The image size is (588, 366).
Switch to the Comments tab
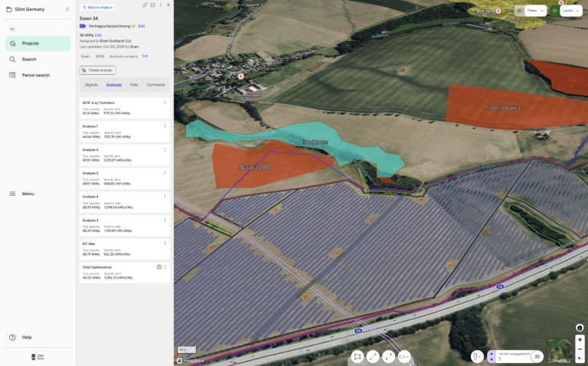click(155, 85)
